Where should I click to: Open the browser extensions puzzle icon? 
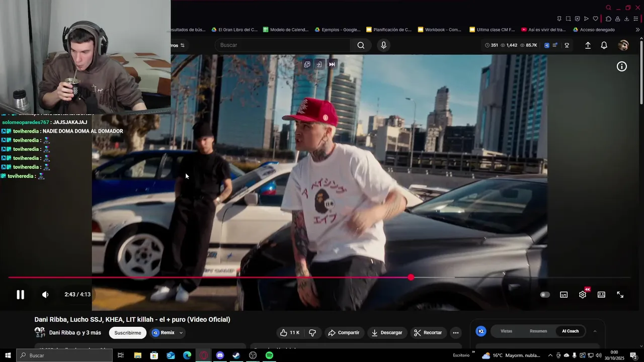coord(608,19)
